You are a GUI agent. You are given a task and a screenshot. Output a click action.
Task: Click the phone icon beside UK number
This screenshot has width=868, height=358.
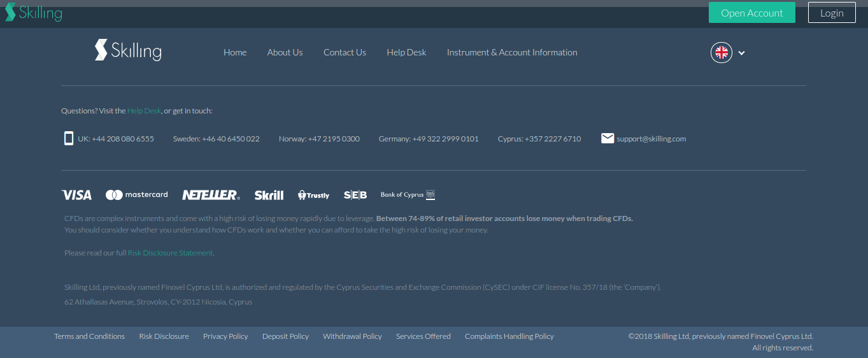coord(69,138)
